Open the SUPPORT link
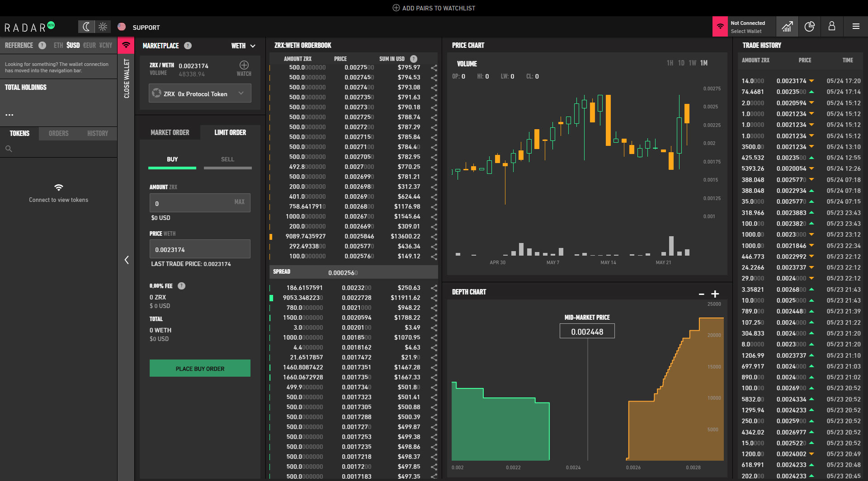 (146, 28)
